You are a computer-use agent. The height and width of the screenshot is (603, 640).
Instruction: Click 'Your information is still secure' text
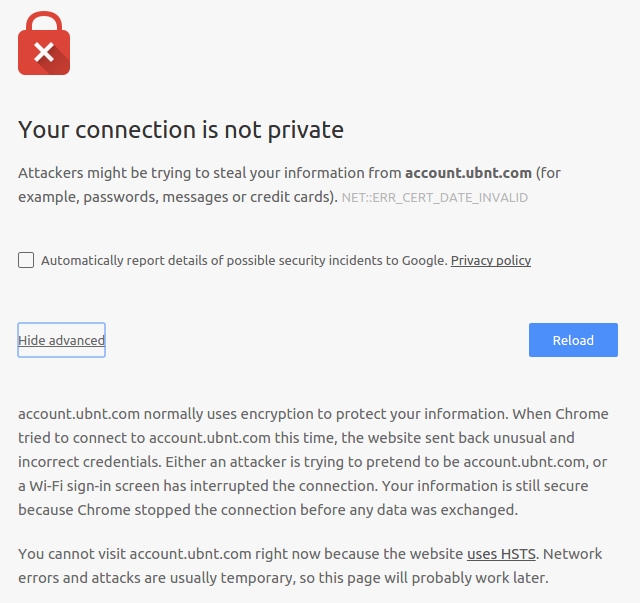485,486
